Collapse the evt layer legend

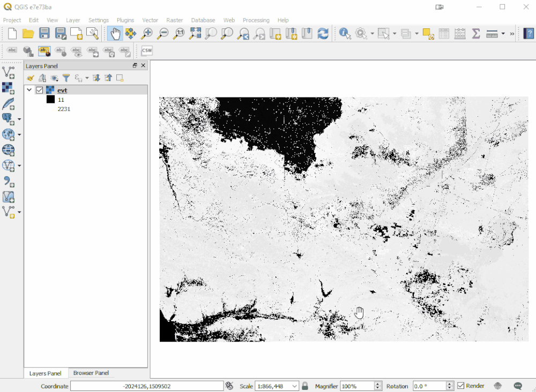[29, 90]
